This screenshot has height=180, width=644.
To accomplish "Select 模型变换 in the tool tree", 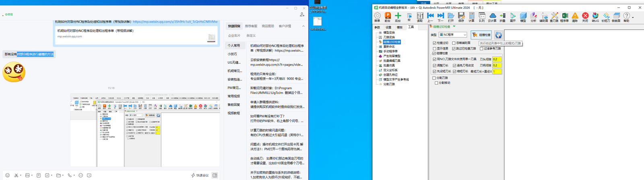I will (x=389, y=33).
